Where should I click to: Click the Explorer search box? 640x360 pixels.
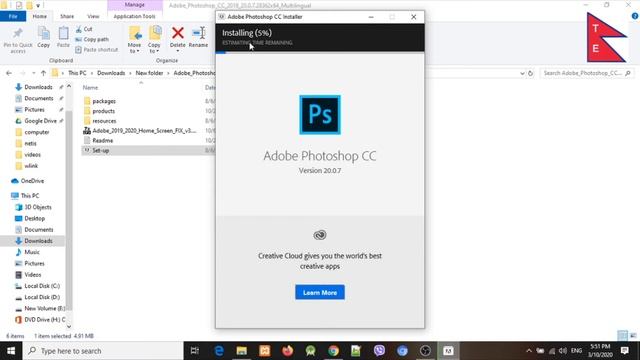tap(586, 73)
